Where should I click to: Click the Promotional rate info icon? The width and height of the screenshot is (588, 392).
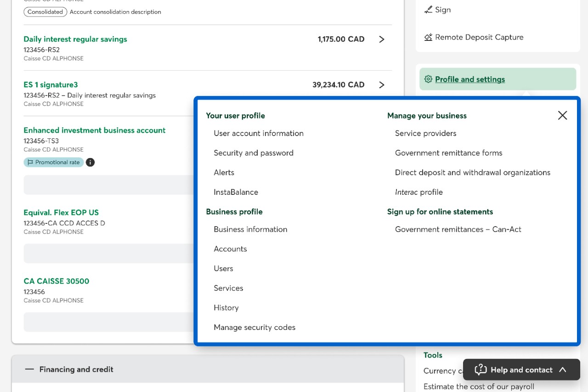[x=90, y=162]
